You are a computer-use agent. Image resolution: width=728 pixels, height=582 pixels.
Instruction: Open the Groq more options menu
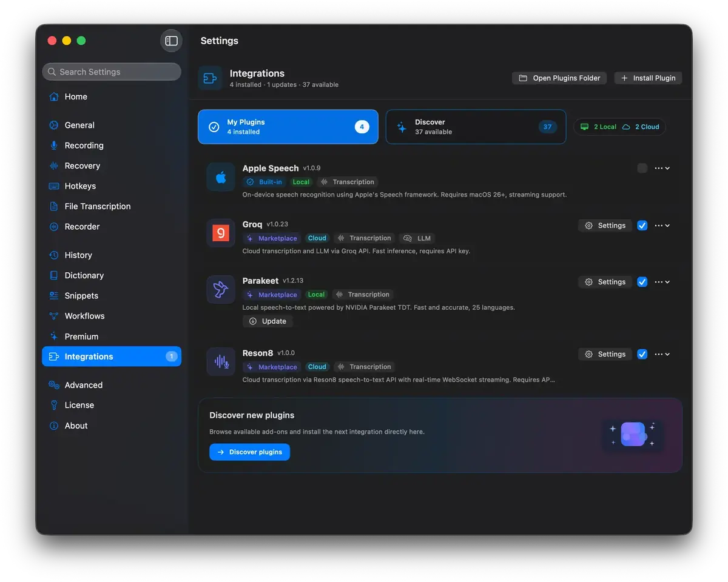[662, 226]
